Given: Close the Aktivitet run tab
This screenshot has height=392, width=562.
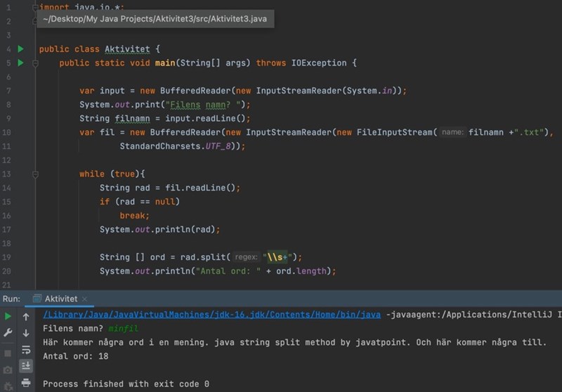Looking at the screenshot, I should pyautogui.click(x=85, y=299).
